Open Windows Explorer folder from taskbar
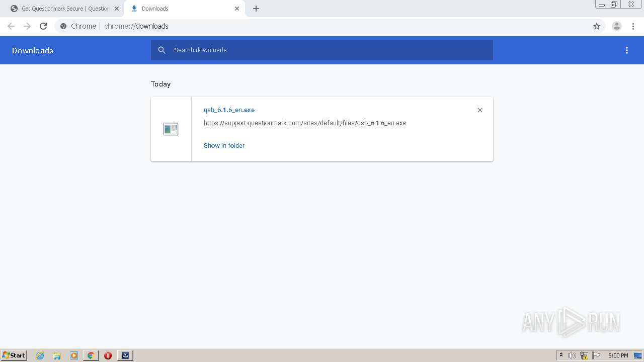The width and height of the screenshot is (644, 362). [x=57, y=355]
